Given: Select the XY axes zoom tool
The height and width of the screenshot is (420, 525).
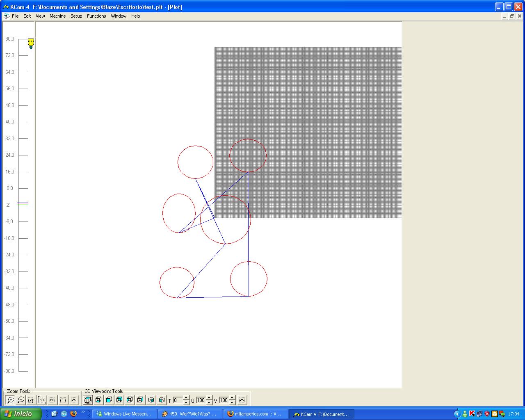Looking at the screenshot, I should click(x=42, y=400).
